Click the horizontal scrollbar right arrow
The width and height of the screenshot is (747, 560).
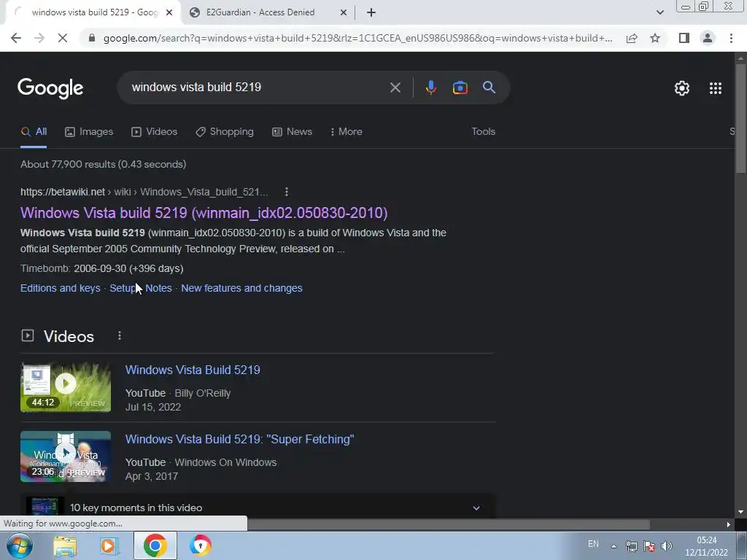(x=729, y=524)
